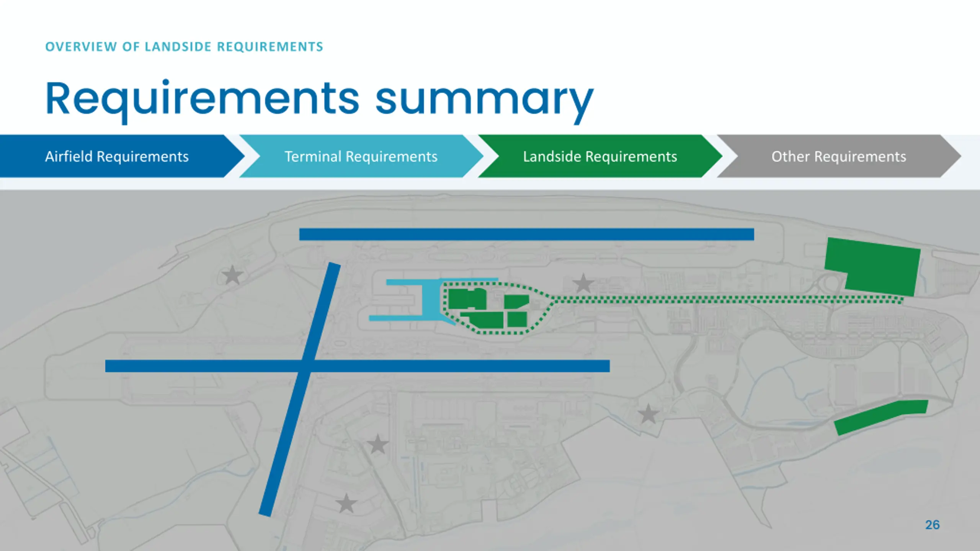Click the green Landside Requirements chevron
Screen dimensions: 980x551
pyautogui.click(x=600, y=156)
